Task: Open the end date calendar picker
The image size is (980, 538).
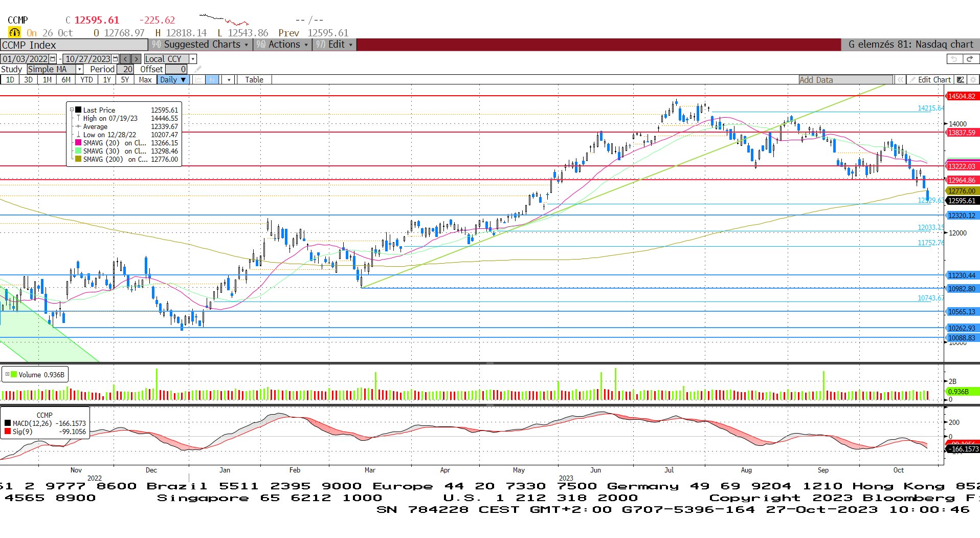Action: [116, 59]
